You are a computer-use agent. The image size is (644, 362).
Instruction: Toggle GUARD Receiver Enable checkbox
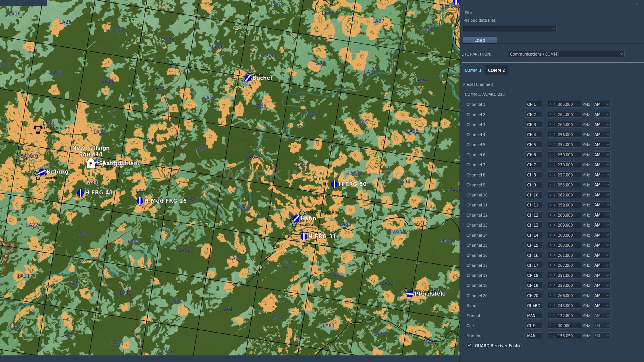point(469,345)
